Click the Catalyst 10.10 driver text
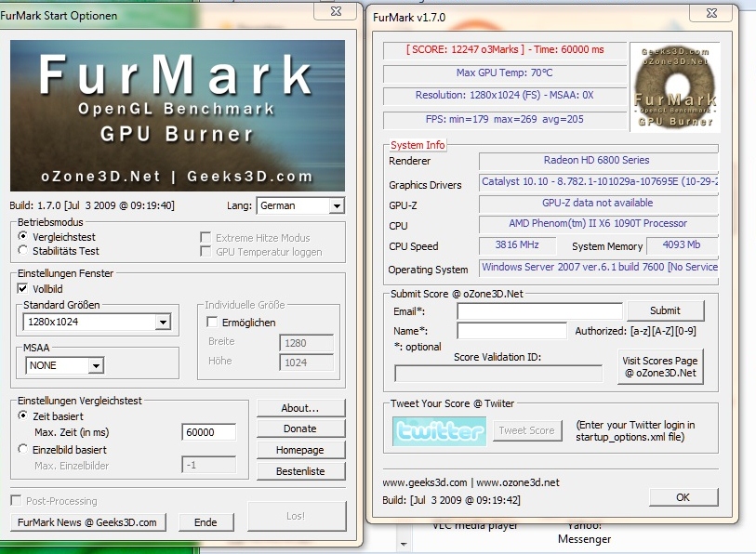The height and width of the screenshot is (554, 756). coord(599,182)
